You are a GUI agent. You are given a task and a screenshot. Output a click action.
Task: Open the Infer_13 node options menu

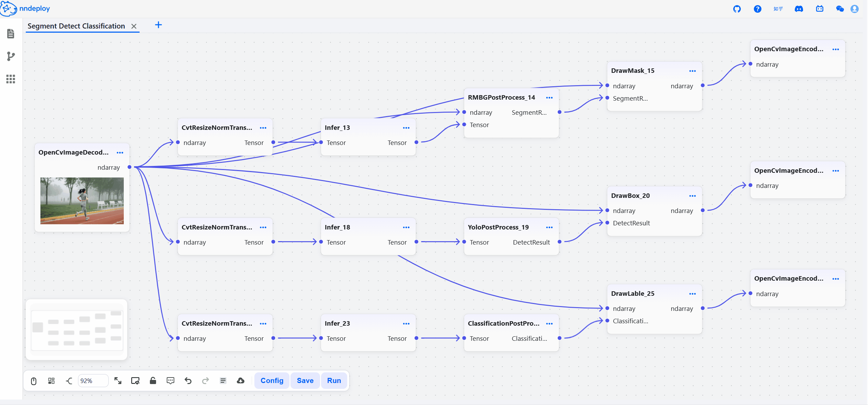406,128
